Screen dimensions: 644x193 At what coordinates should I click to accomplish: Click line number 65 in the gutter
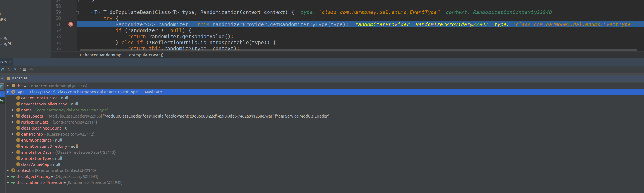point(58,49)
